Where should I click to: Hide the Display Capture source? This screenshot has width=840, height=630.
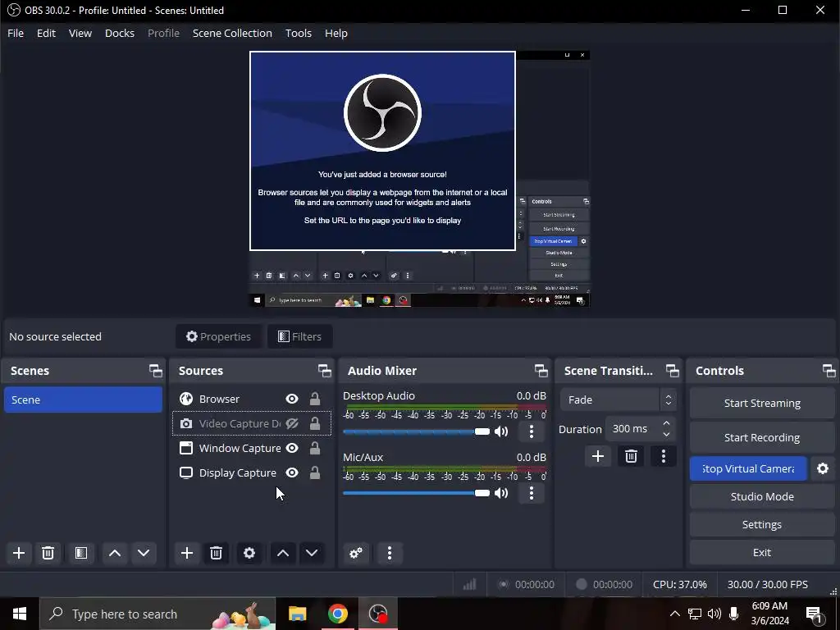292,473
